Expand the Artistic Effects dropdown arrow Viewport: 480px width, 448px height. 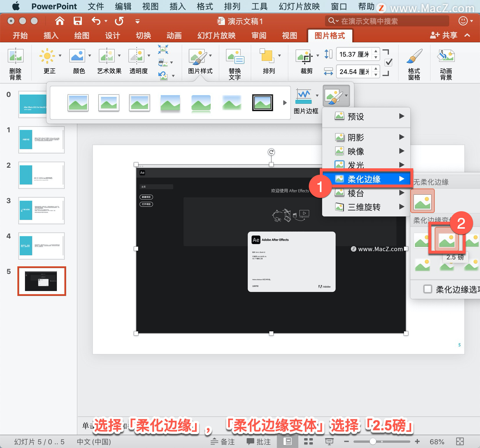(x=119, y=56)
